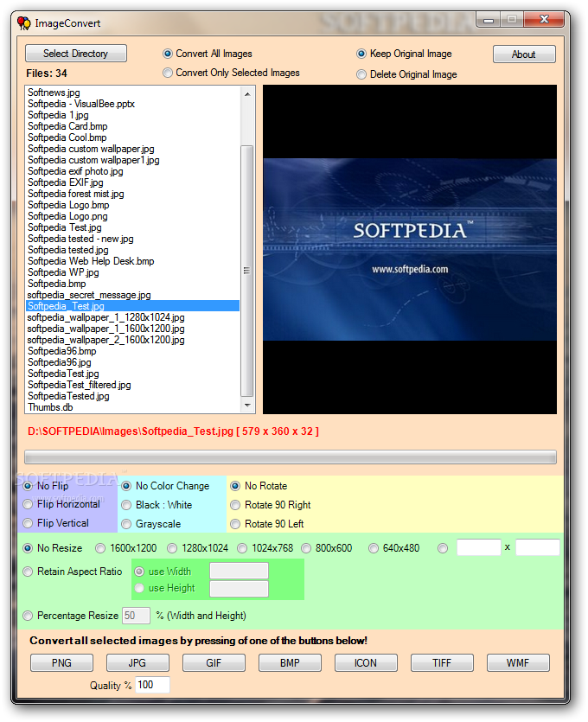This screenshot has height=722, width=588.
Task: Click the custom width input field
Action: (x=478, y=548)
